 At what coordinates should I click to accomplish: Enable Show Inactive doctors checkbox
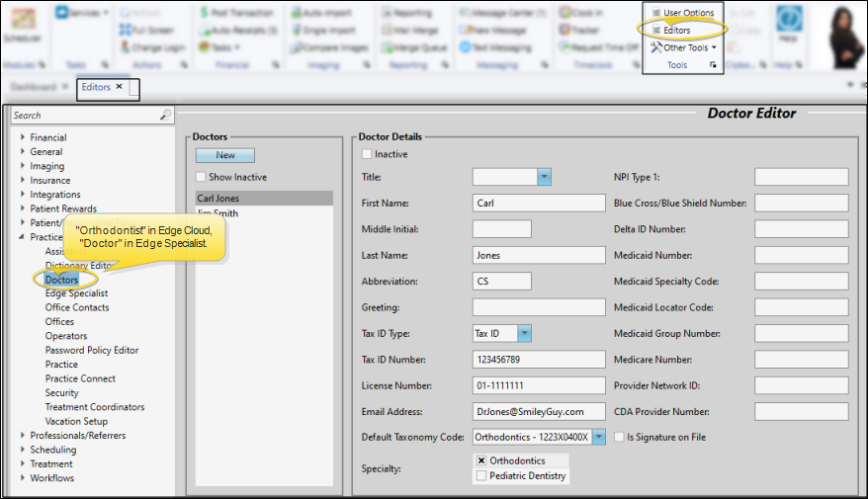coord(202,177)
